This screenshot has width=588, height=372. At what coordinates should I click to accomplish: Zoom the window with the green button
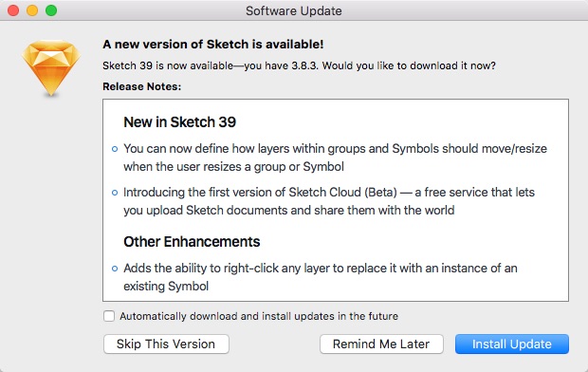pyautogui.click(x=51, y=10)
